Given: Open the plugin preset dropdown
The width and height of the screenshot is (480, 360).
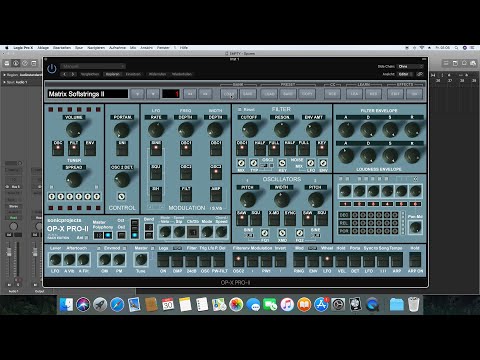Looking at the screenshot, I should click(x=93, y=66).
